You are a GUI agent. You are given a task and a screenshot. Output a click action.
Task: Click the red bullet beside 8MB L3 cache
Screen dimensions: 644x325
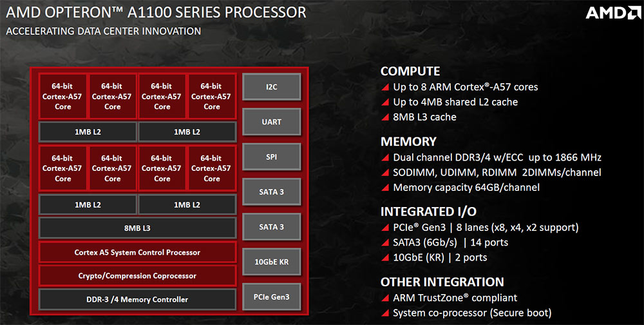point(385,117)
